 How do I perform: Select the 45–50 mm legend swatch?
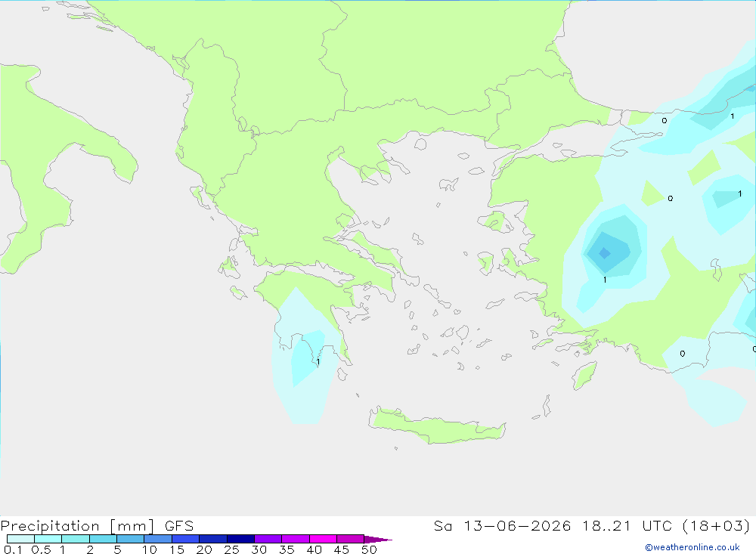(350, 539)
